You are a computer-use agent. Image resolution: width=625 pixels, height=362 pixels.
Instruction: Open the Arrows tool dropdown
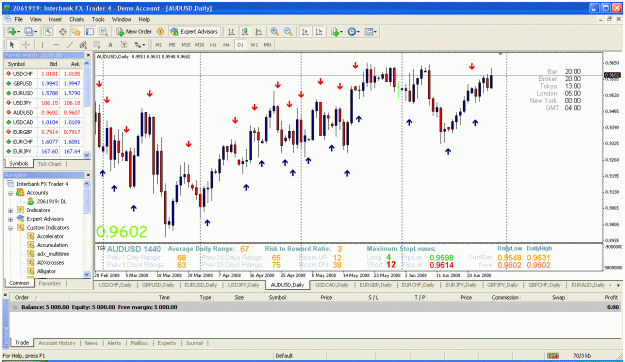(140, 45)
